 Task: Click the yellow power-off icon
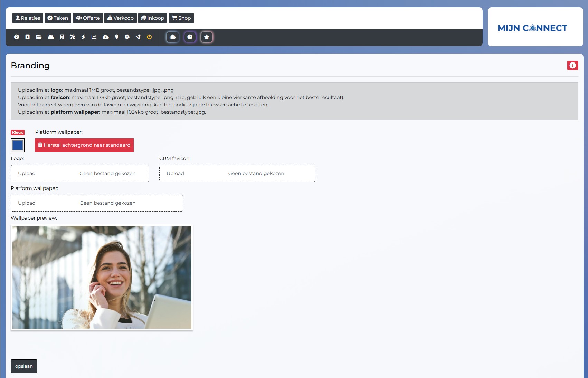coord(149,37)
